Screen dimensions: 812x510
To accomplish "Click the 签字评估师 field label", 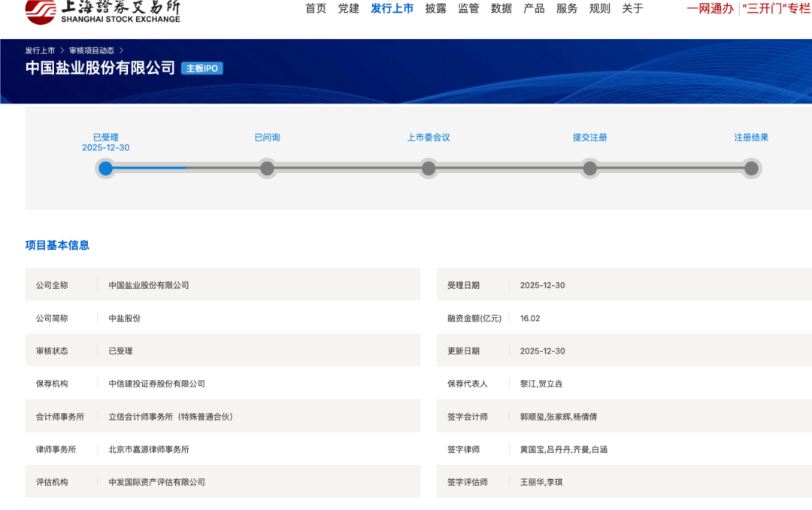I will pos(467,482).
